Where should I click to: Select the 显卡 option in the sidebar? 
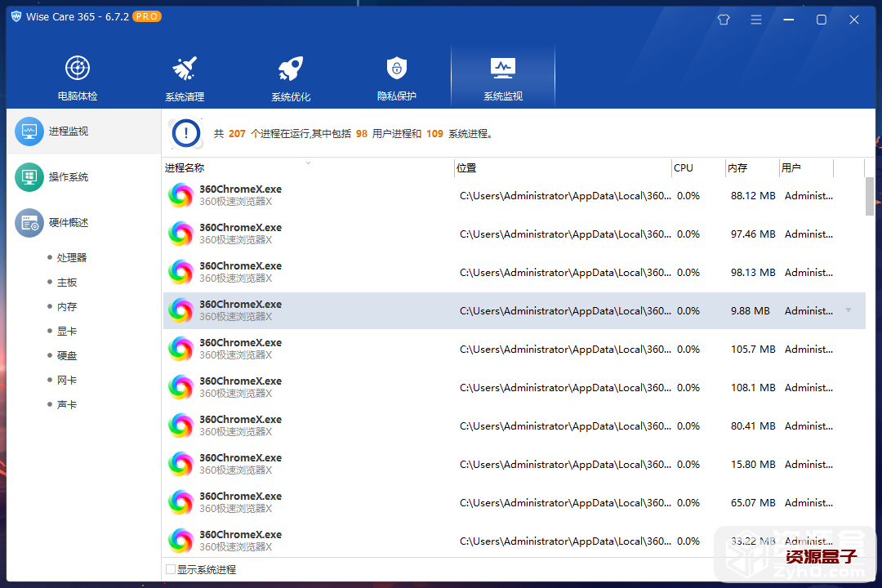click(65, 330)
